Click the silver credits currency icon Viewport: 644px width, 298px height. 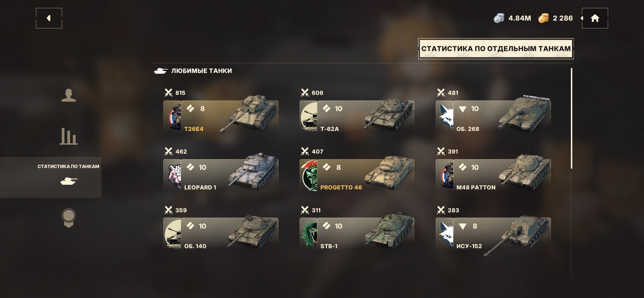(x=499, y=18)
